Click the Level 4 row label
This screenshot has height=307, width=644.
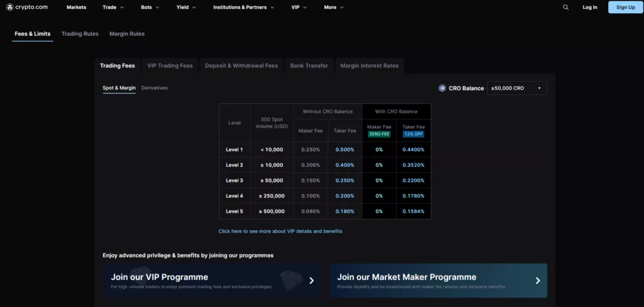pyautogui.click(x=235, y=196)
